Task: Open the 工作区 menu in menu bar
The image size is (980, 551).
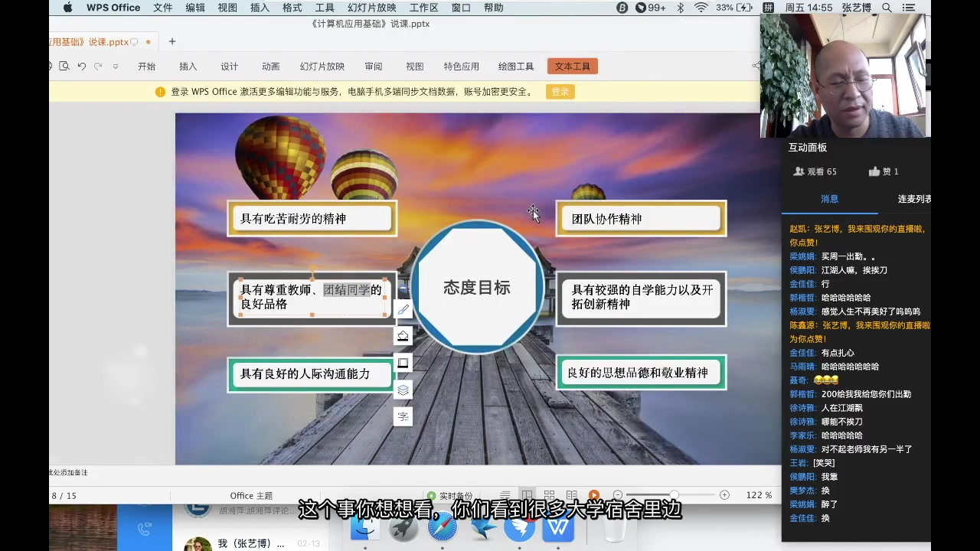Action: [x=423, y=8]
